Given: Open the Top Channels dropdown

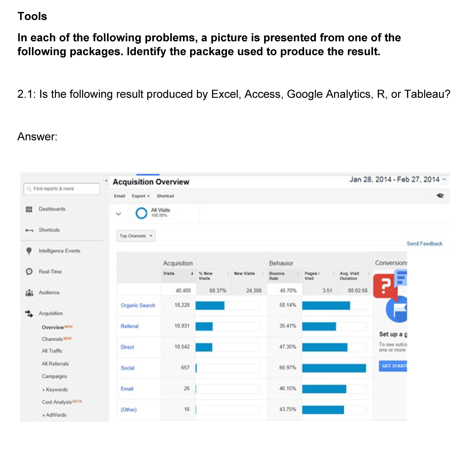Looking at the screenshot, I should [136, 236].
